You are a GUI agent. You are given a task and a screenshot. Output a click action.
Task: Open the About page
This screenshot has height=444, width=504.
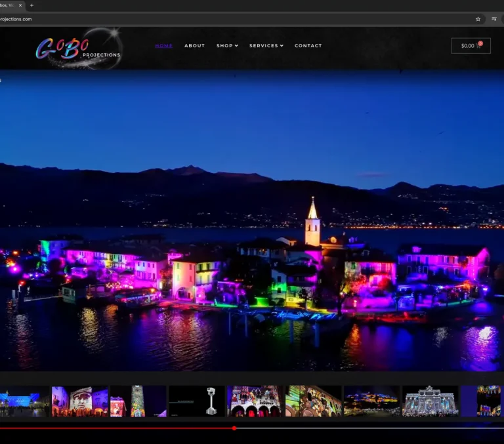click(194, 46)
